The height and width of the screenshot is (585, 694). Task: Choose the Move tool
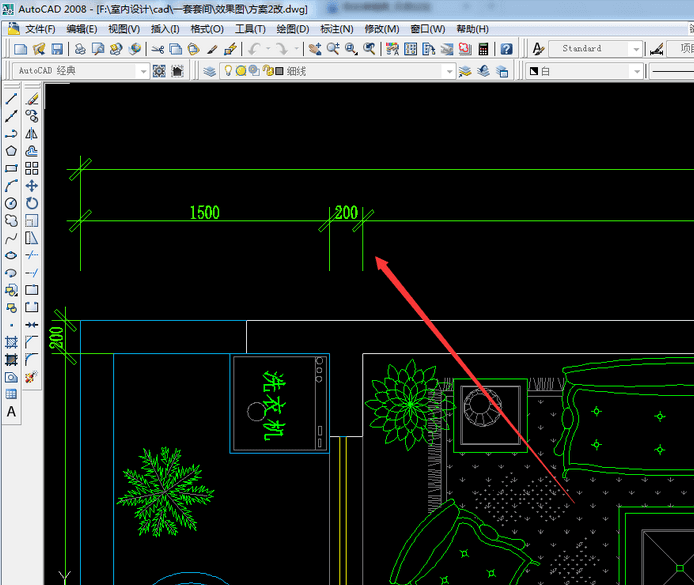point(32,185)
